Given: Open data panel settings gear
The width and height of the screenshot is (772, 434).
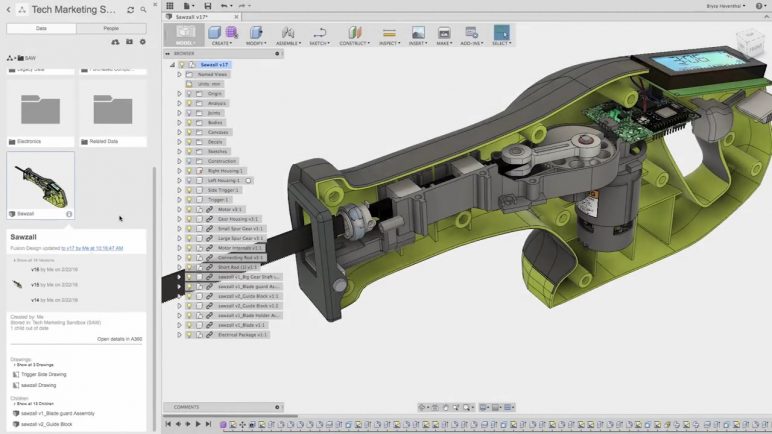Looking at the screenshot, I should click(143, 42).
